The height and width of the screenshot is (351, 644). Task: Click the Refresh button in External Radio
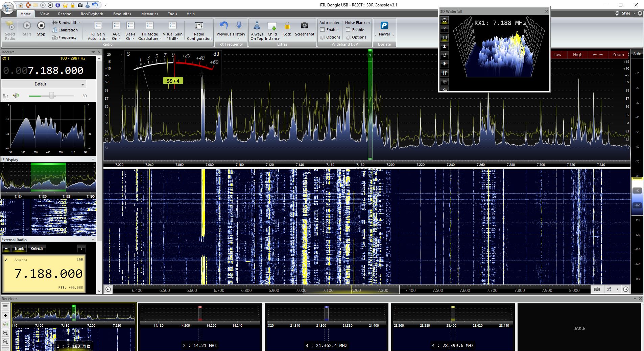coord(37,248)
